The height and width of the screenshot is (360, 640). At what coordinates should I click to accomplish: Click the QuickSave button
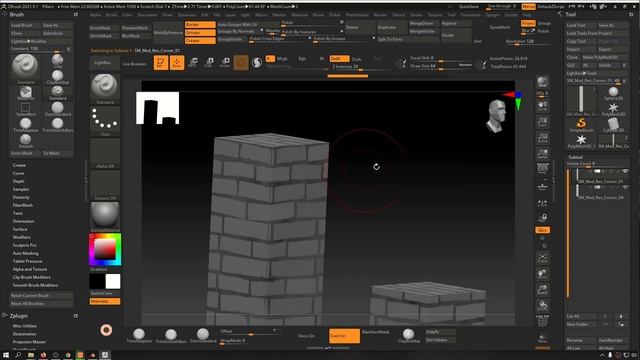click(469, 7)
